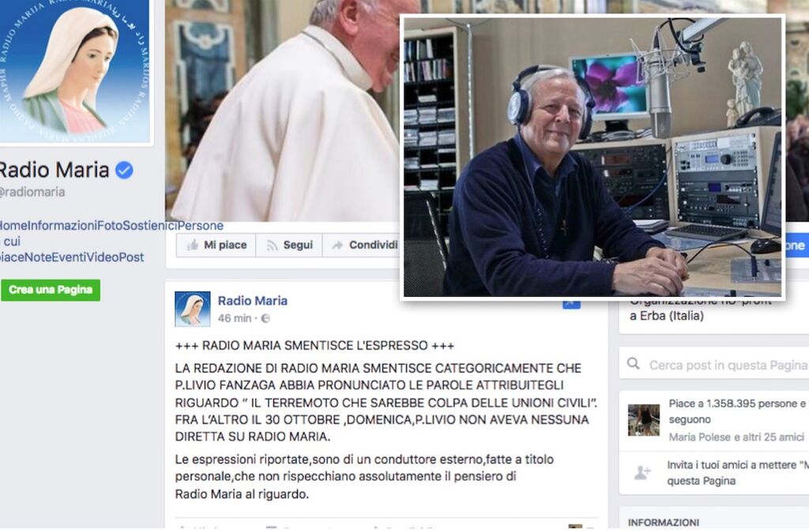Click the share arrow icon beside Condividi
Screen dimensions: 809x532
click(x=337, y=245)
